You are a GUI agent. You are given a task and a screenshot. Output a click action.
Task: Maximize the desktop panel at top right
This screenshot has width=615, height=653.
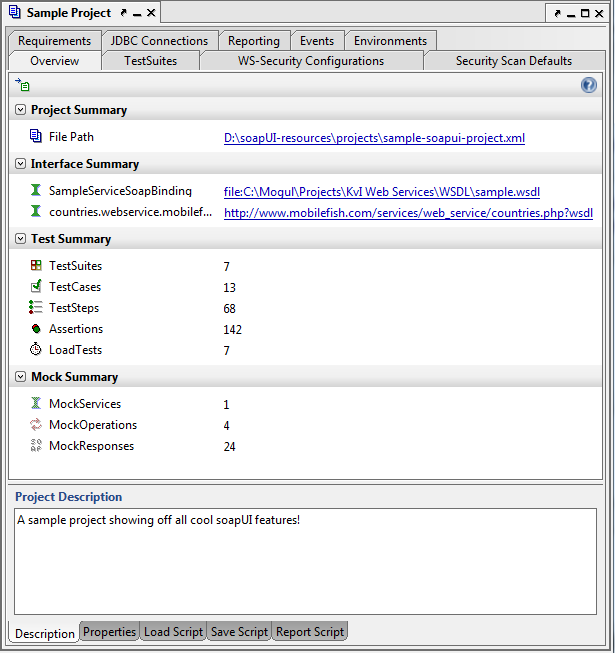[x=585, y=13]
